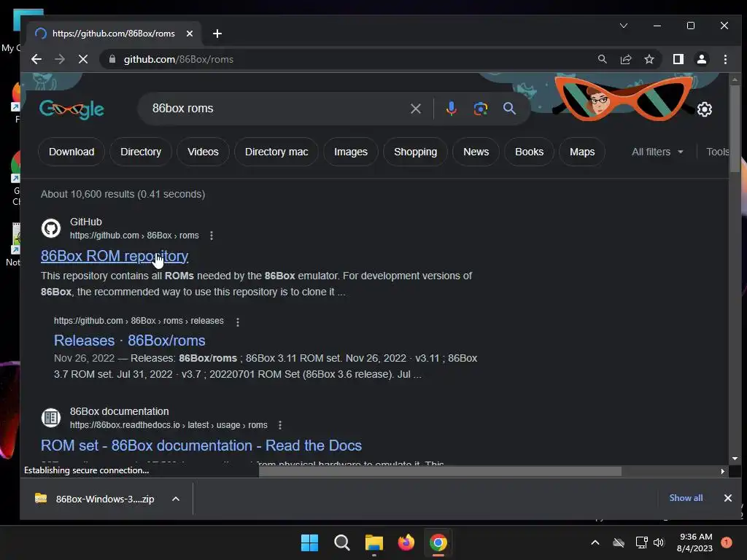Open Chrome's three-dot menu

point(725,59)
